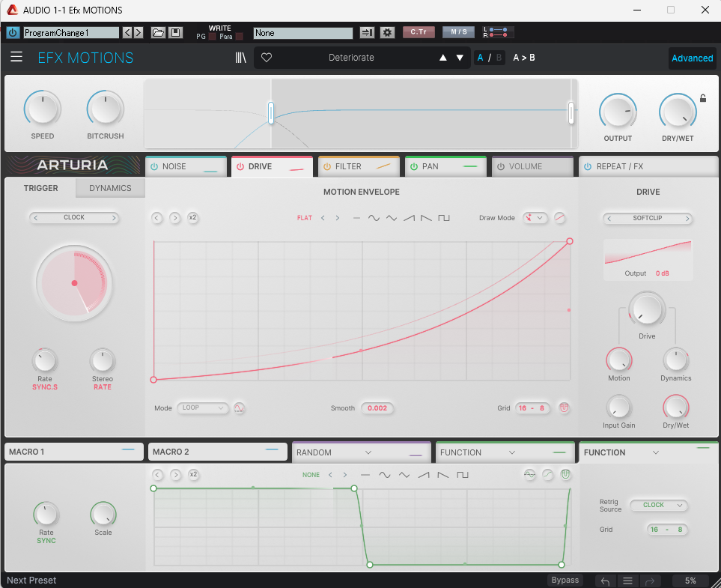721x588 pixels.
Task: Toggle the host plugin power button
Action: coord(13,33)
